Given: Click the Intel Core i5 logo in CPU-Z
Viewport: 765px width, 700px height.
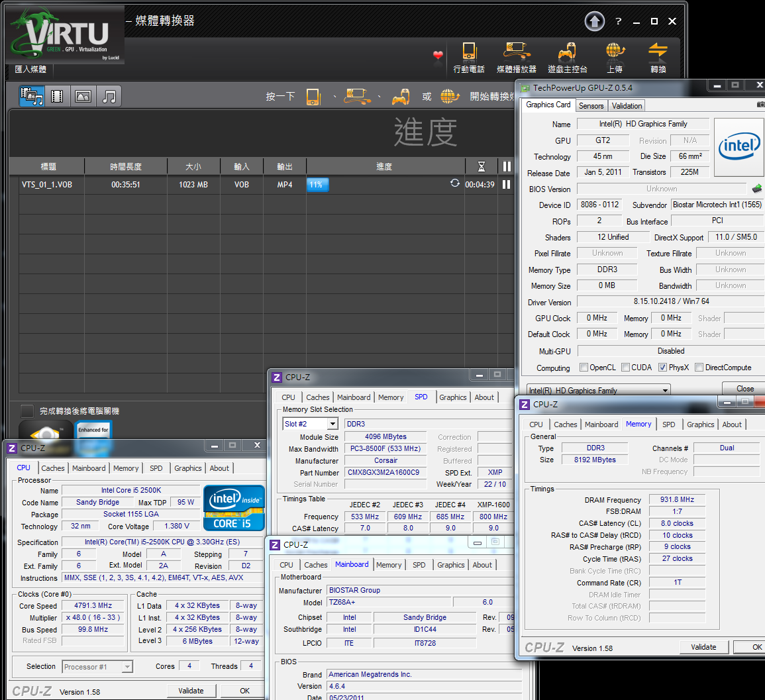Looking at the screenshot, I should (x=234, y=508).
